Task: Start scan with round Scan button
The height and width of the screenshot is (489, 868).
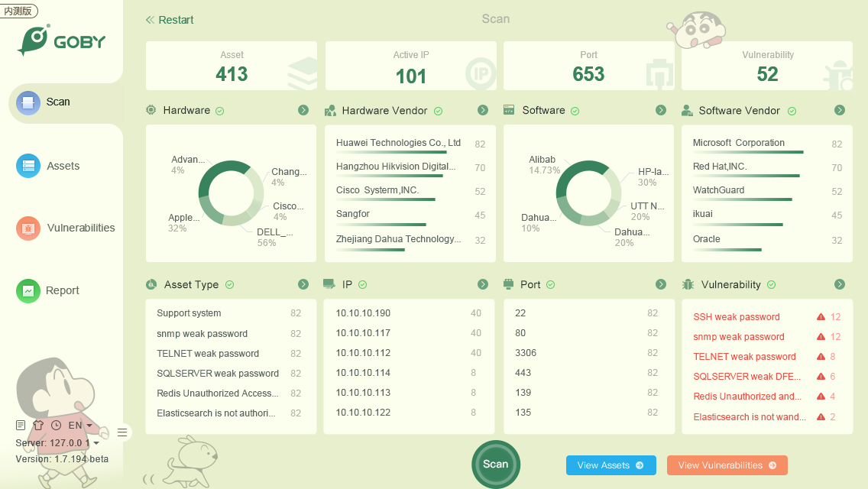Action: tap(495, 464)
